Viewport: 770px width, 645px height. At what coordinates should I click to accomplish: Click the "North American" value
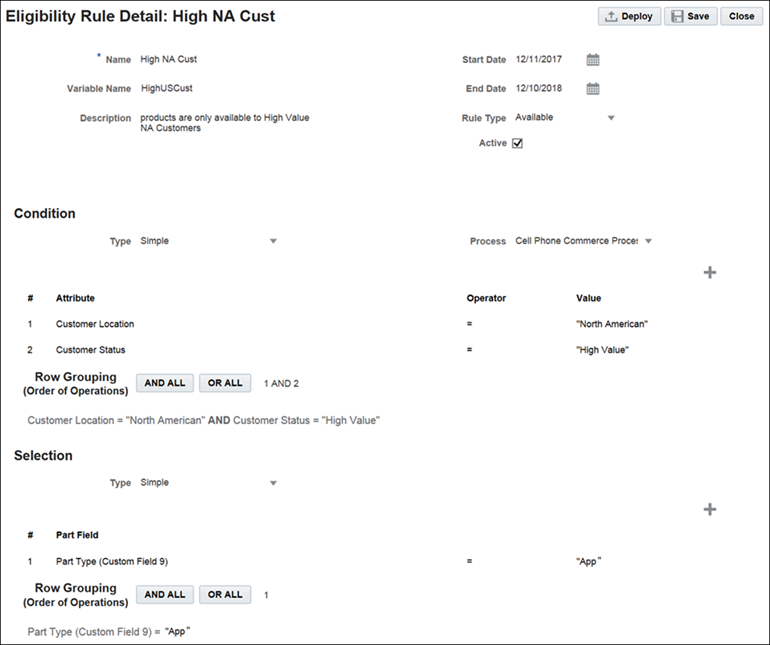(x=612, y=324)
